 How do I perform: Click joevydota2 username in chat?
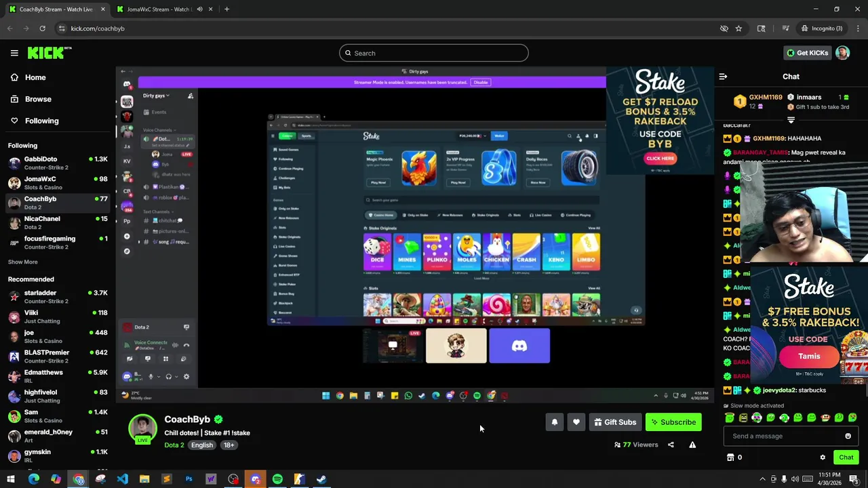tap(781, 390)
